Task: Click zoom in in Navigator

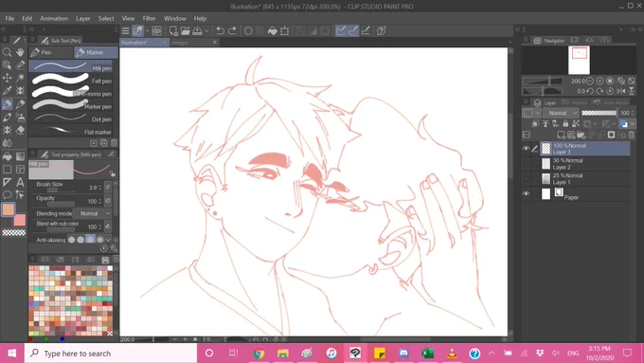Action: (599, 81)
